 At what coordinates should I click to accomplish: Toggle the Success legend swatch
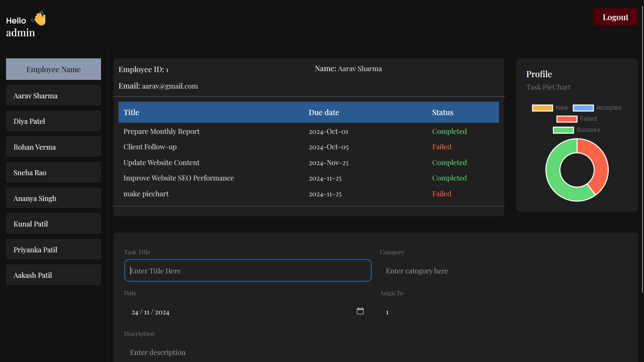pos(563,130)
